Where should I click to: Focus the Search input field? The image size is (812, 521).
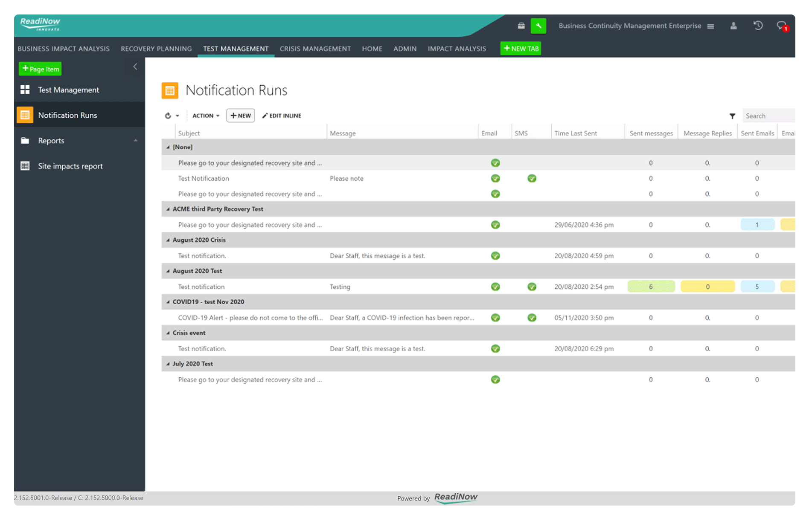(768, 116)
